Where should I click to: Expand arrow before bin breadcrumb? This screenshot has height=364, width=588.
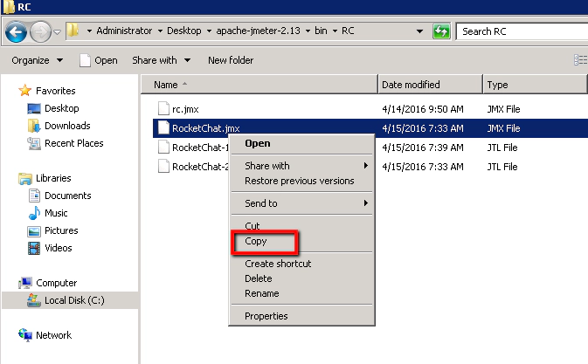pos(308,31)
